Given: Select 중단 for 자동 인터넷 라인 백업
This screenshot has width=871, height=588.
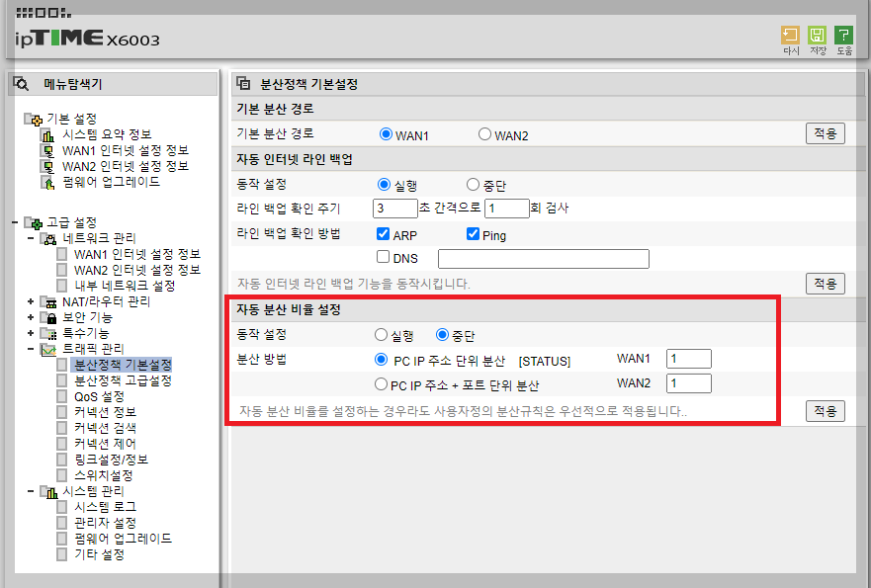Looking at the screenshot, I should (473, 185).
